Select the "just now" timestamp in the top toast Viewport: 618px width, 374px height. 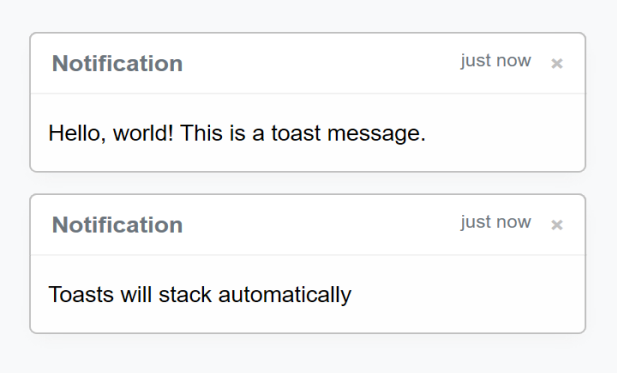click(x=496, y=61)
